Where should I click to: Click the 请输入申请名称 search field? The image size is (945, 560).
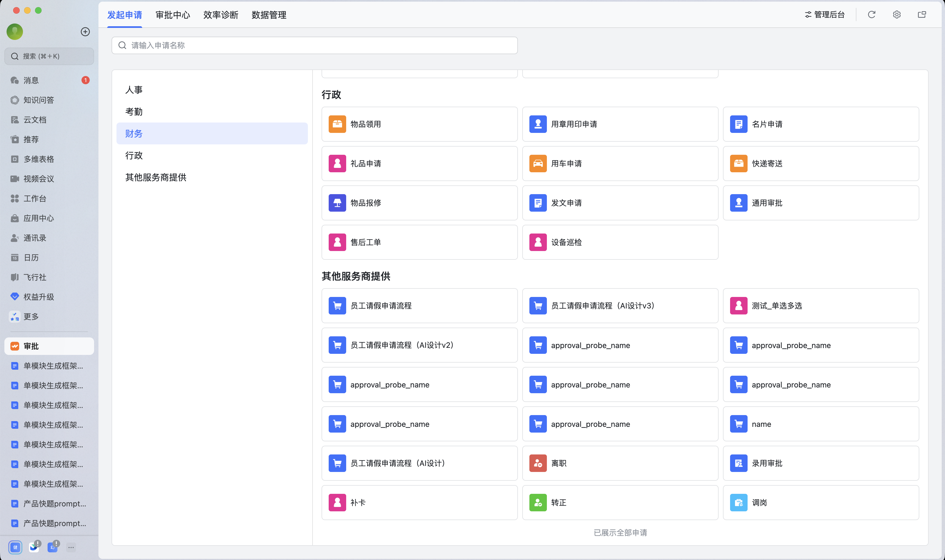(315, 45)
